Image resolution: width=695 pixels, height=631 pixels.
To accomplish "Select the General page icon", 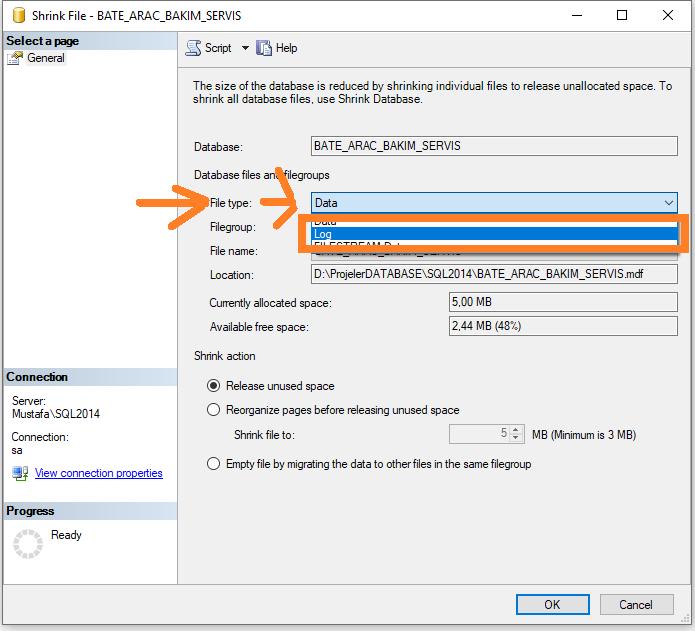I will coord(15,58).
